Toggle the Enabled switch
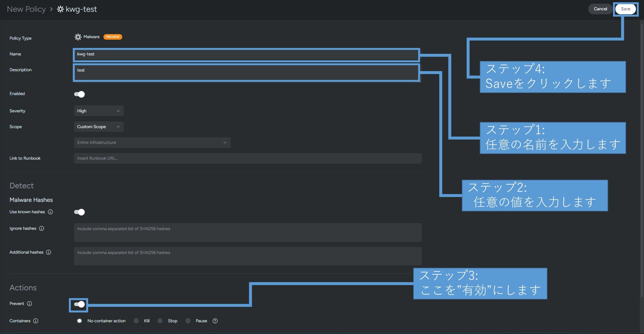 click(x=79, y=94)
